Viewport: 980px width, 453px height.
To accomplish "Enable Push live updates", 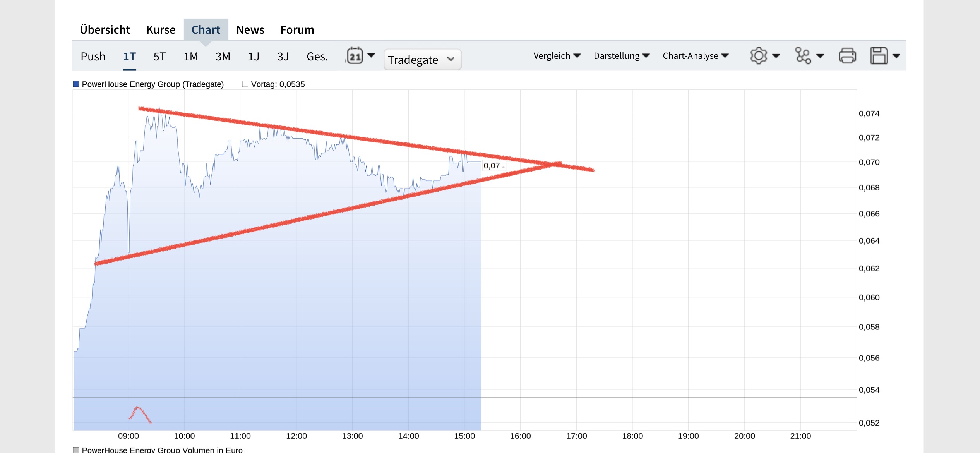I will point(93,57).
